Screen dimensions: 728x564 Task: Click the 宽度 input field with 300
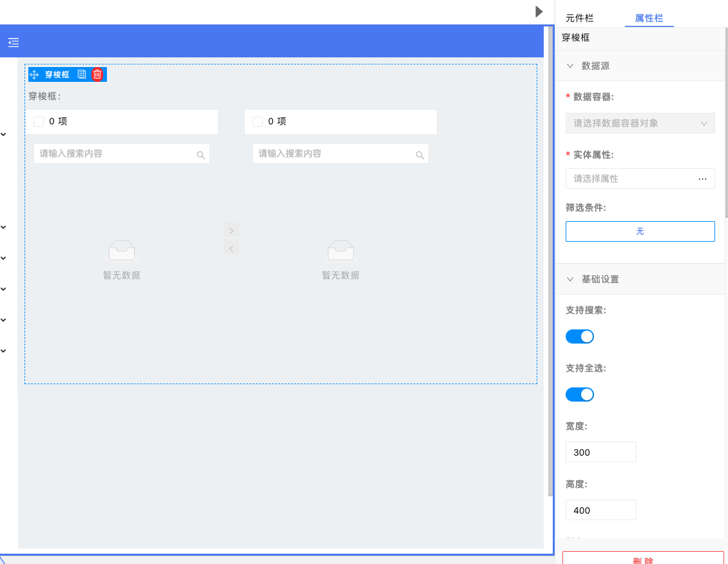point(601,452)
